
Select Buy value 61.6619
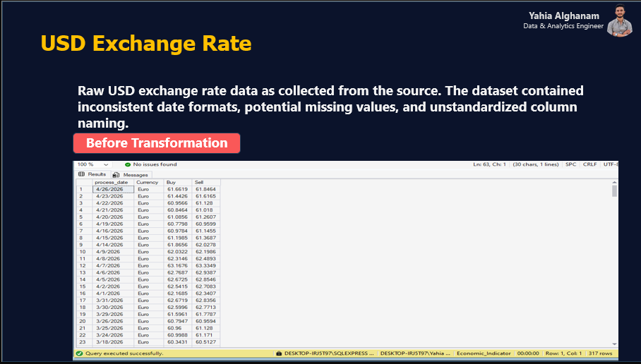tap(177, 189)
